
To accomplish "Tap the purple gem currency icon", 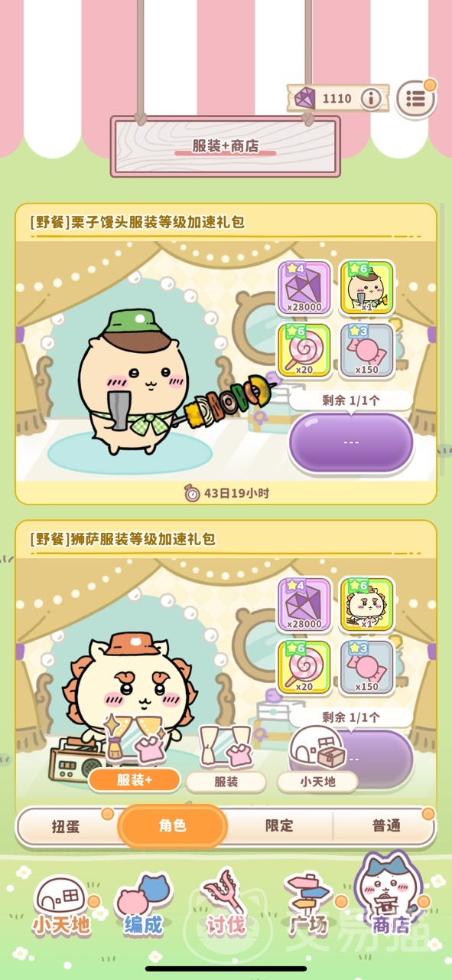I will pyautogui.click(x=304, y=98).
